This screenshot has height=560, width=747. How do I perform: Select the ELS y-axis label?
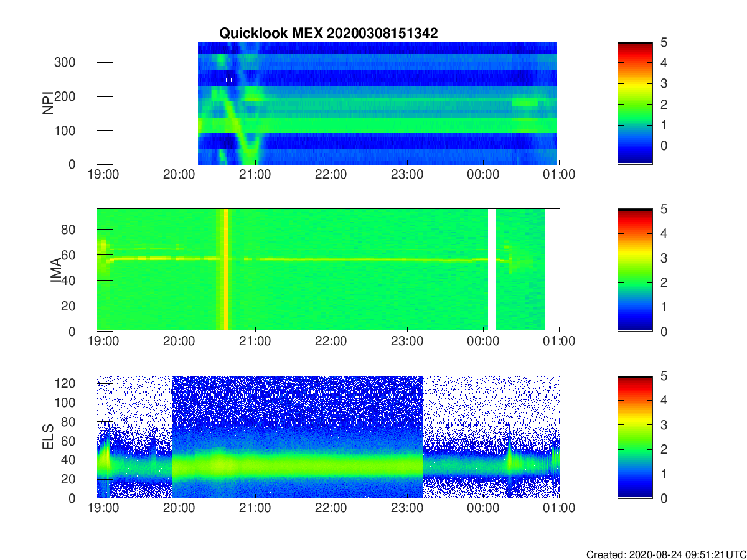click(47, 437)
